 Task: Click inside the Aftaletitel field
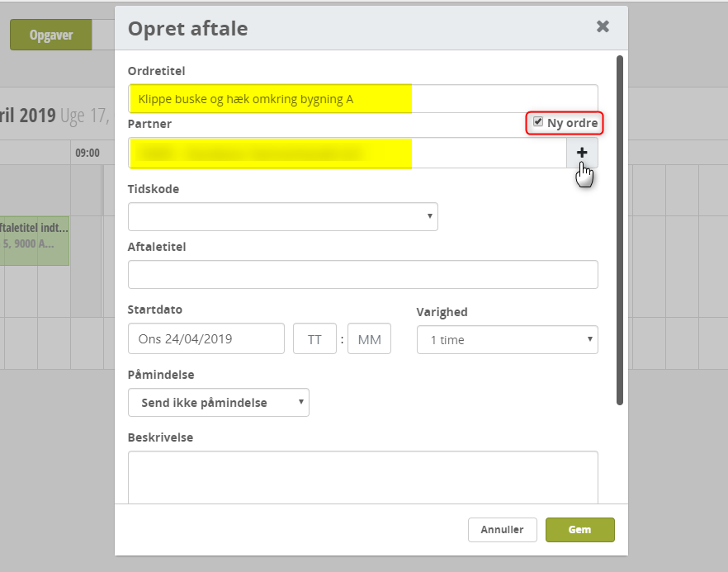(363, 274)
